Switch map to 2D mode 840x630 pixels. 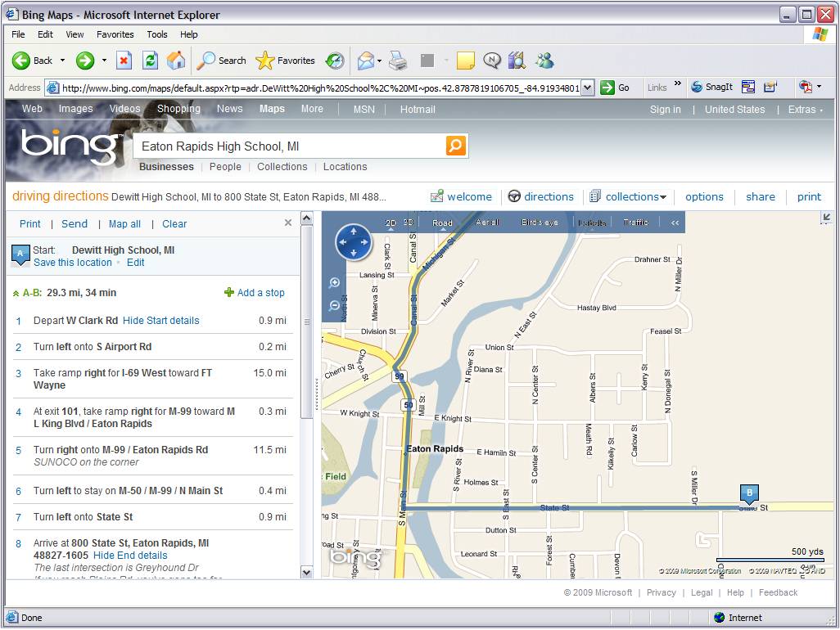tap(391, 223)
